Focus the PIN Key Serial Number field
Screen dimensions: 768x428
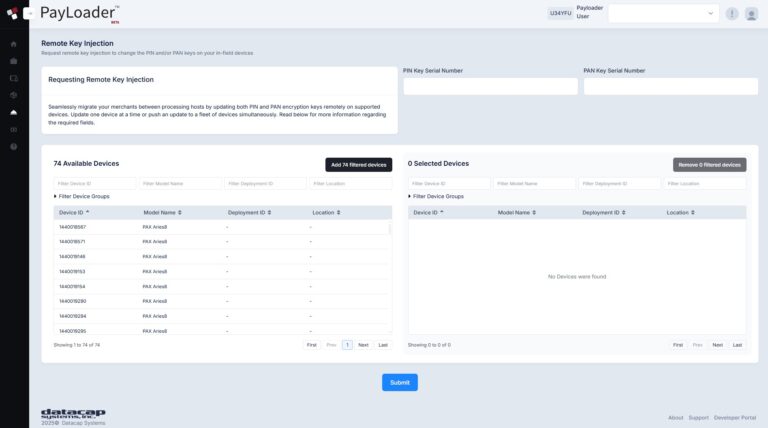click(490, 87)
